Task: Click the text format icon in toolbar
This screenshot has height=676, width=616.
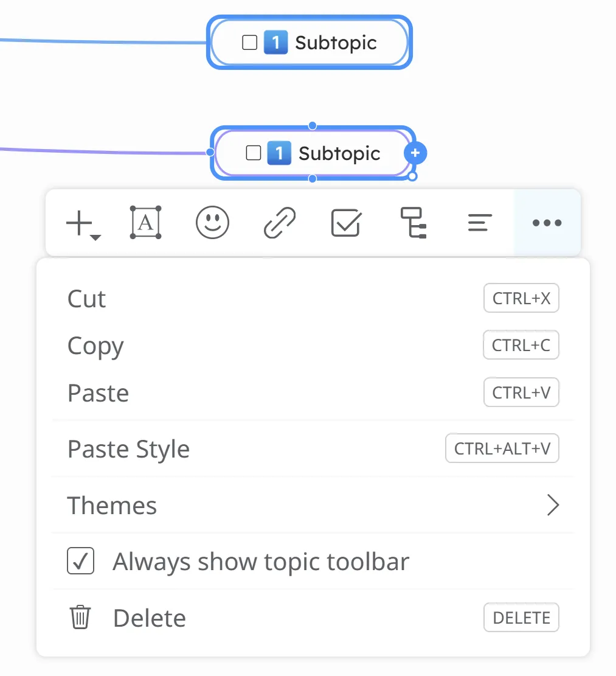Action: [146, 223]
